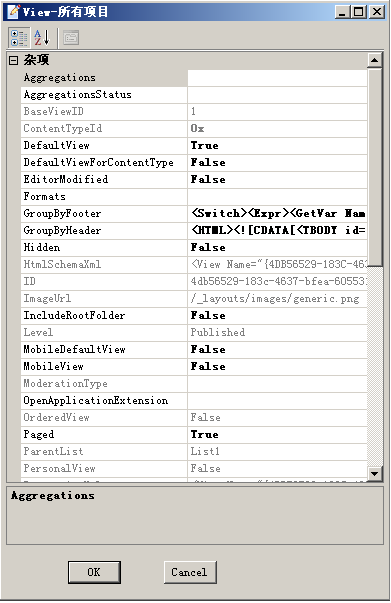Close the View window
The height and width of the screenshot is (603, 391).
tap(377, 12)
